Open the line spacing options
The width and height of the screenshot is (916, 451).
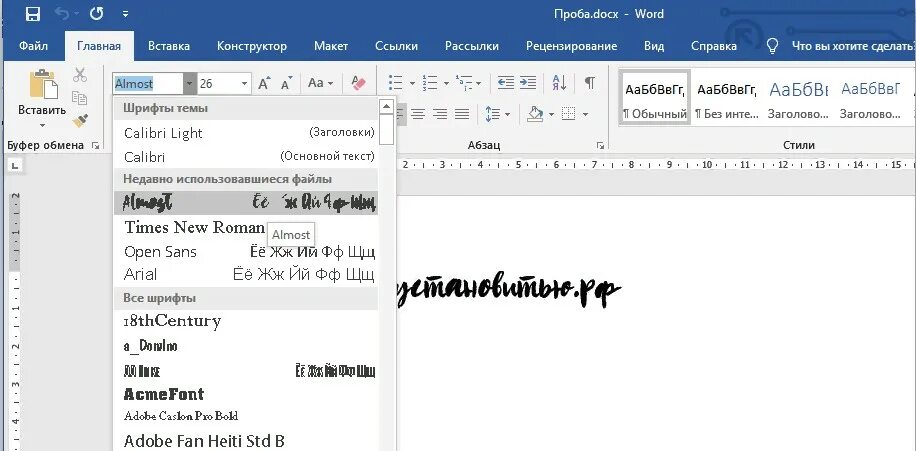[497, 114]
